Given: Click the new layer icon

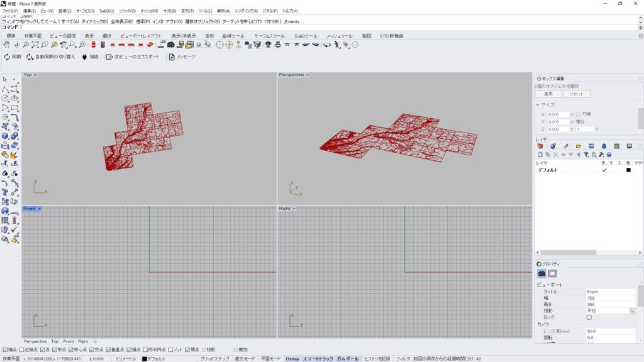Looking at the screenshot, I should [540, 155].
